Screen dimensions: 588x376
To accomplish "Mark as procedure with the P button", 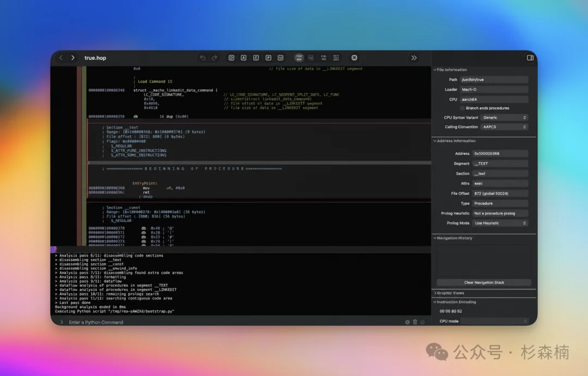I will tap(268, 58).
